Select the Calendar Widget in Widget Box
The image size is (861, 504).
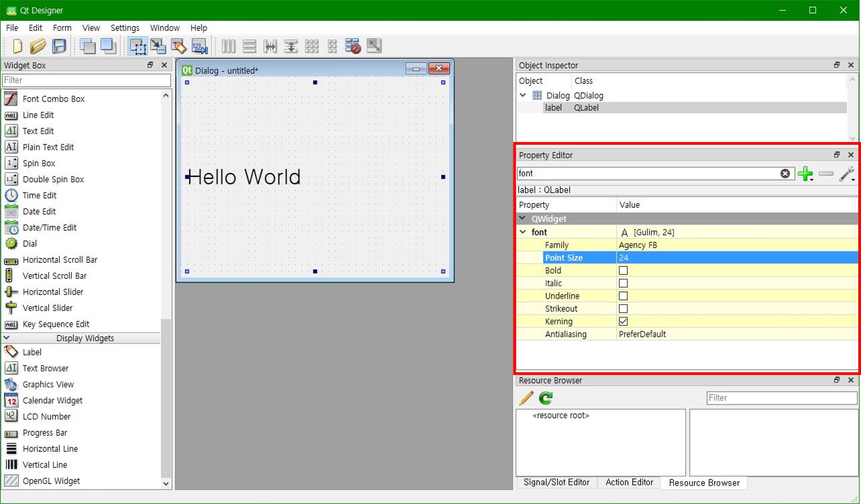(x=52, y=401)
